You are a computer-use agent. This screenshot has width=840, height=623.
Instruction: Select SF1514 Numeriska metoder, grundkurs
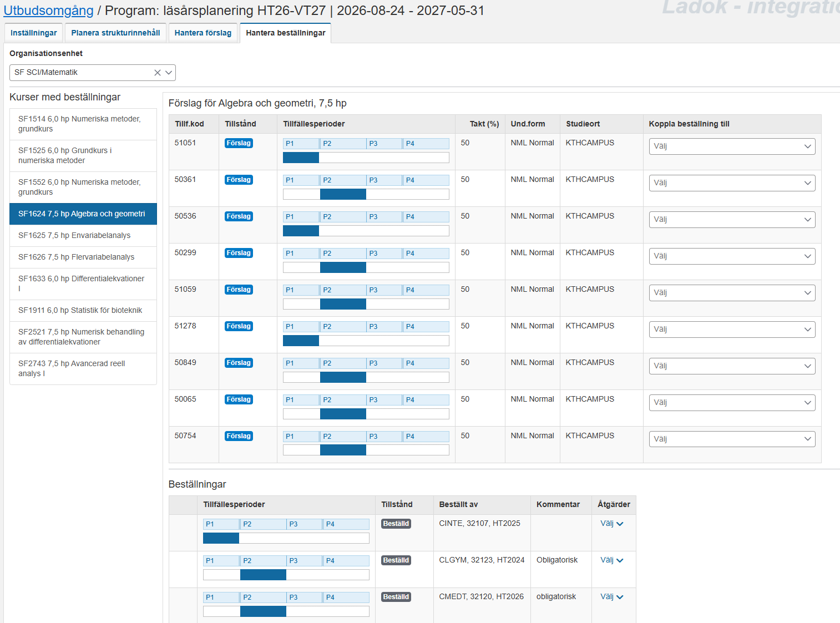pyautogui.click(x=79, y=124)
